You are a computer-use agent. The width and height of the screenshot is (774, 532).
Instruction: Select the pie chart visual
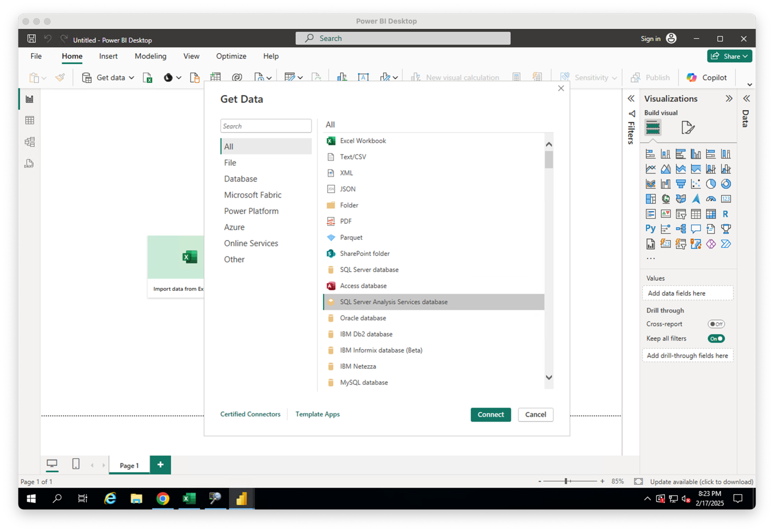coord(711,184)
